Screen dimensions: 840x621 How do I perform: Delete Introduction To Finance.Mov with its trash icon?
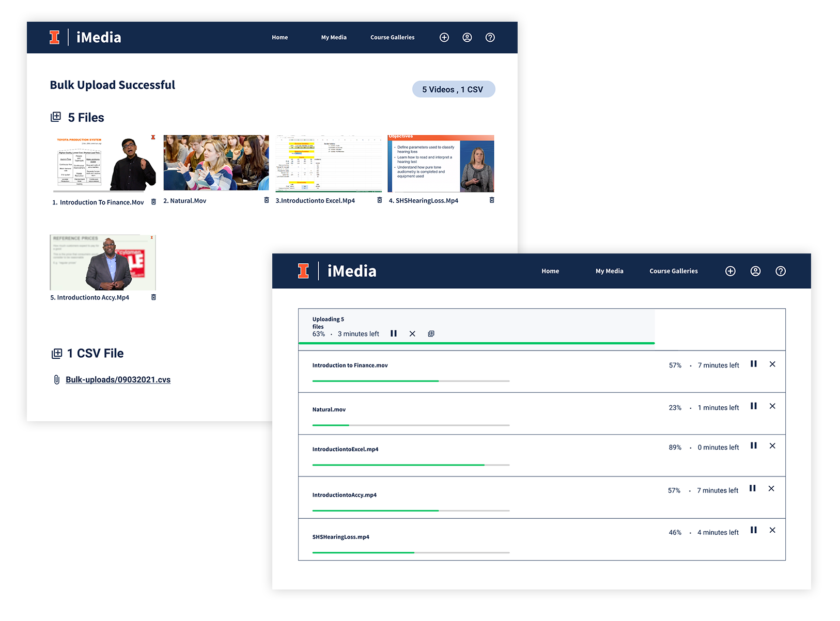[153, 202]
